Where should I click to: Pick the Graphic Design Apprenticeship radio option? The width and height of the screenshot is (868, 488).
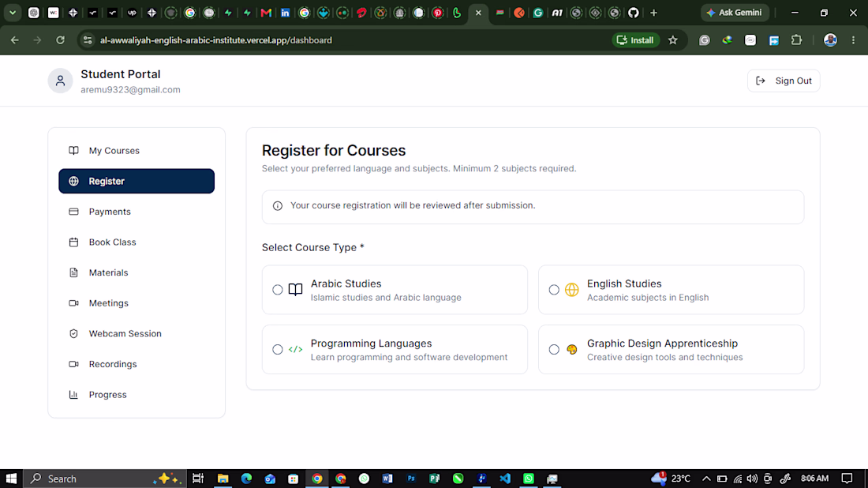coord(554,350)
